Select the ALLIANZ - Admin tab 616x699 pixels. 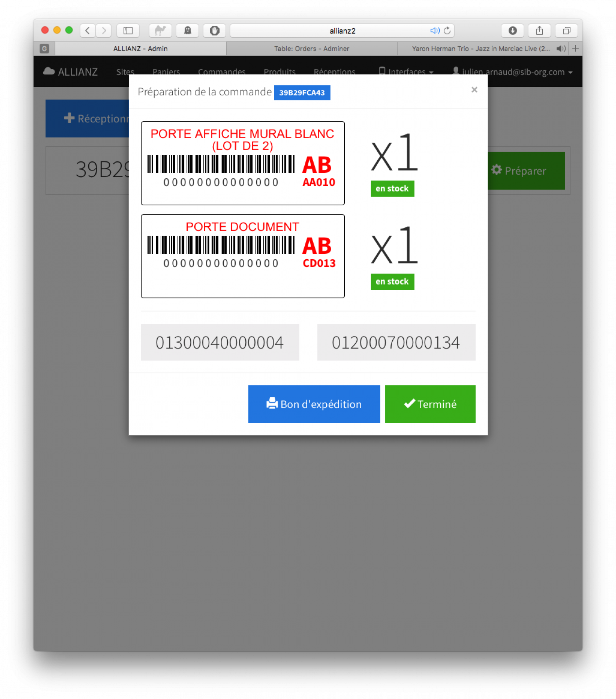[x=140, y=49]
